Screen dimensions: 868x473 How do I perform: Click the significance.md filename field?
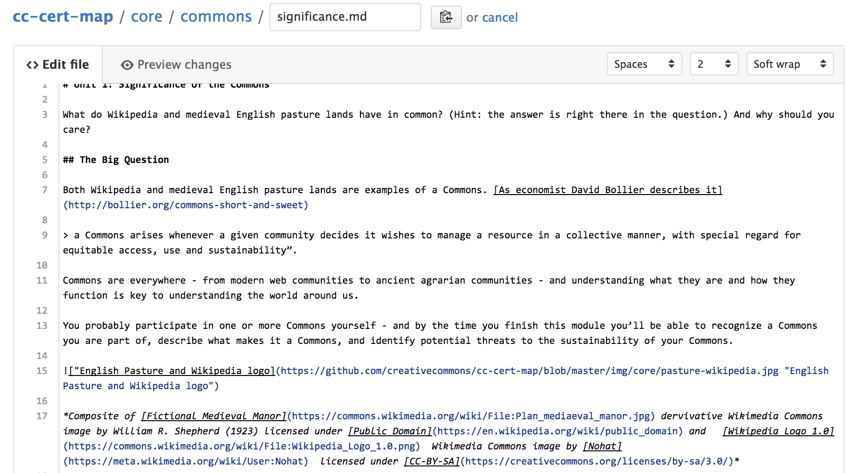pos(345,17)
